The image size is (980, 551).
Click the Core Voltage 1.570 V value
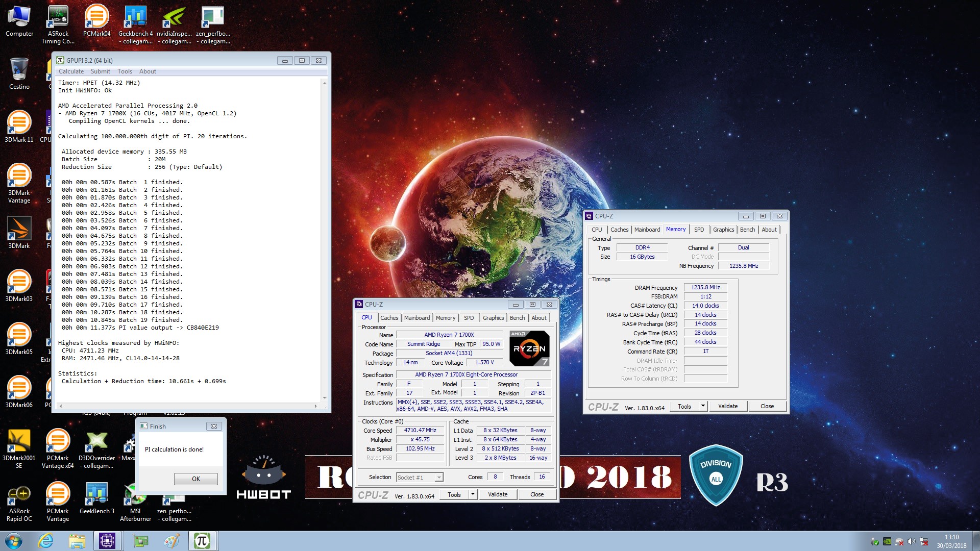[484, 363]
